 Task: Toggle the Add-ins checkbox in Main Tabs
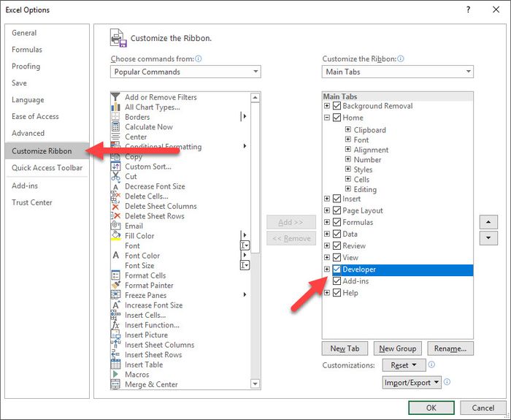(x=337, y=280)
